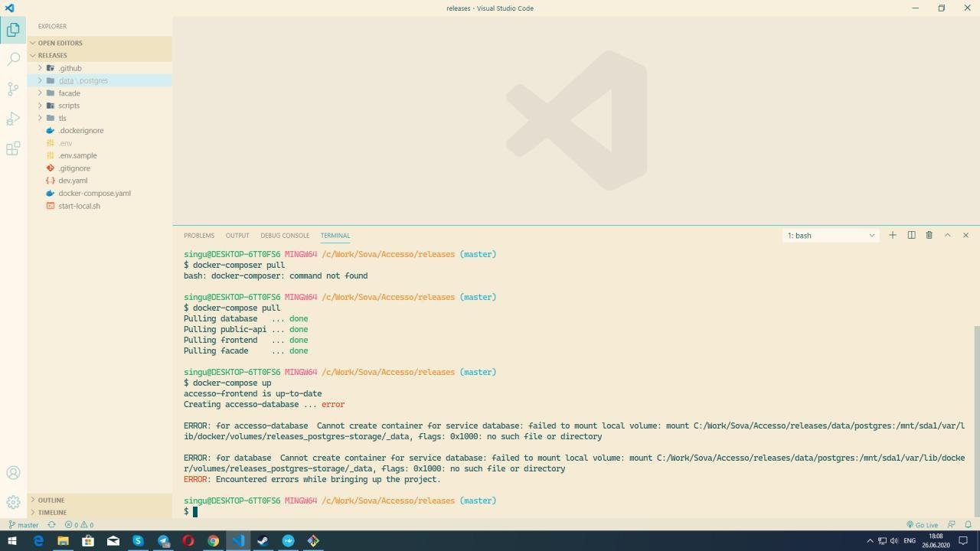Expand the data\postgres folder
This screenshot has height=551, width=980.
[x=100, y=80]
